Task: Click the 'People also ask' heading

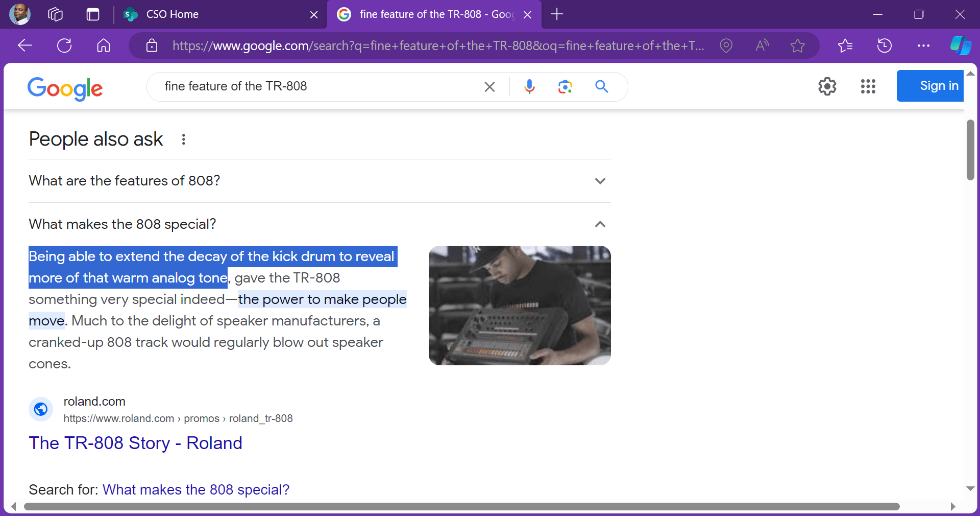Action: [96, 139]
